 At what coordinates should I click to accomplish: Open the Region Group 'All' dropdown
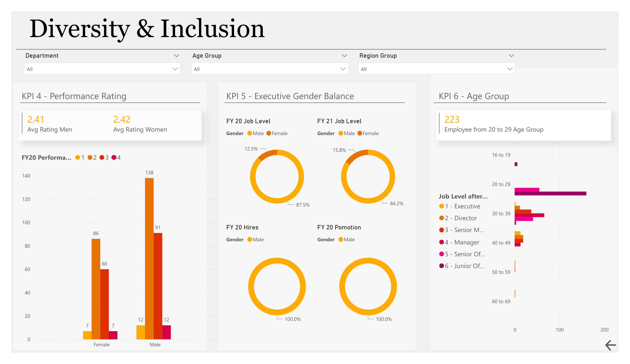pyautogui.click(x=436, y=69)
